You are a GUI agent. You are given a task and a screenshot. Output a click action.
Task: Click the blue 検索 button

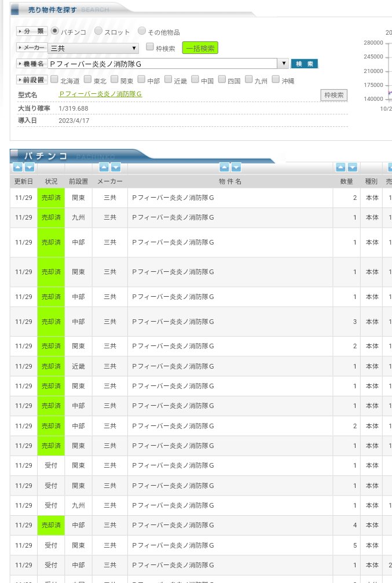305,64
